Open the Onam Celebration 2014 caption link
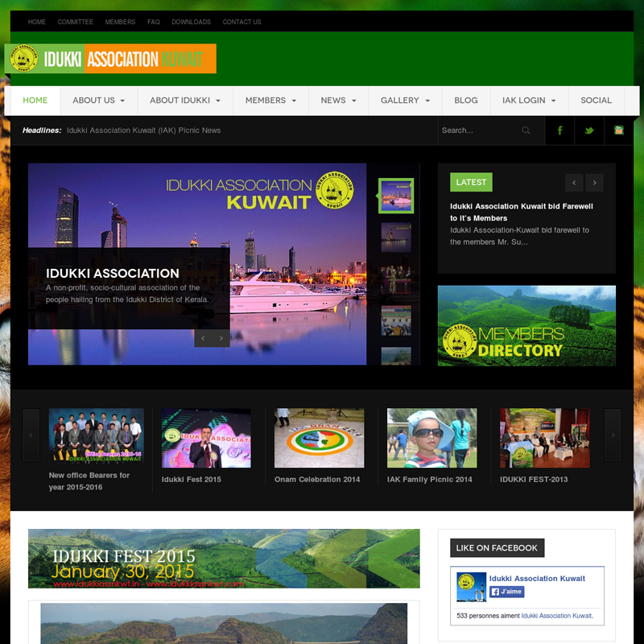 [317, 479]
